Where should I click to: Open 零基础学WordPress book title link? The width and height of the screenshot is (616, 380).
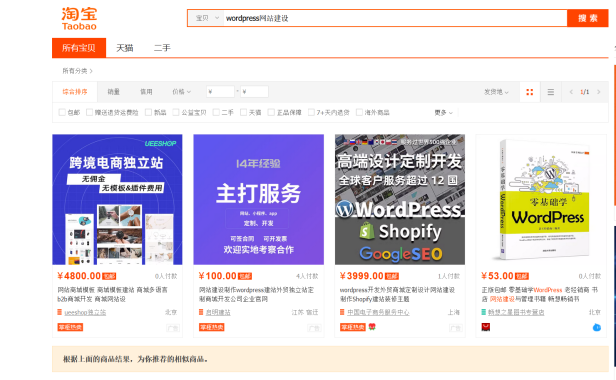tap(540, 295)
